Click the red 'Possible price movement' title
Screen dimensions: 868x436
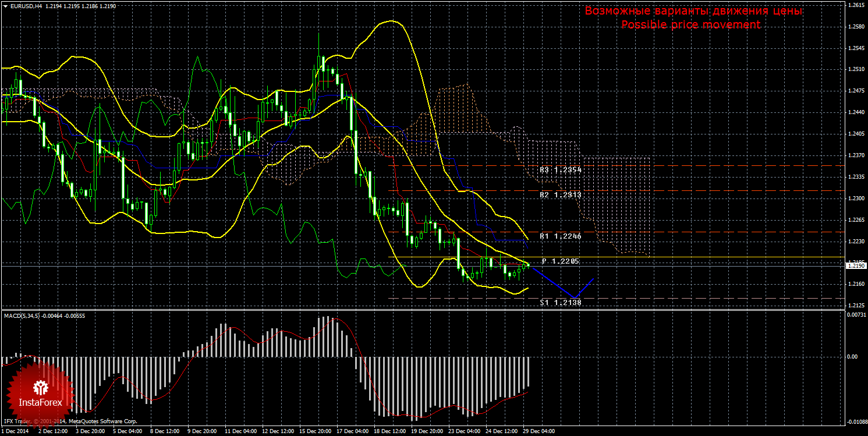(690, 24)
